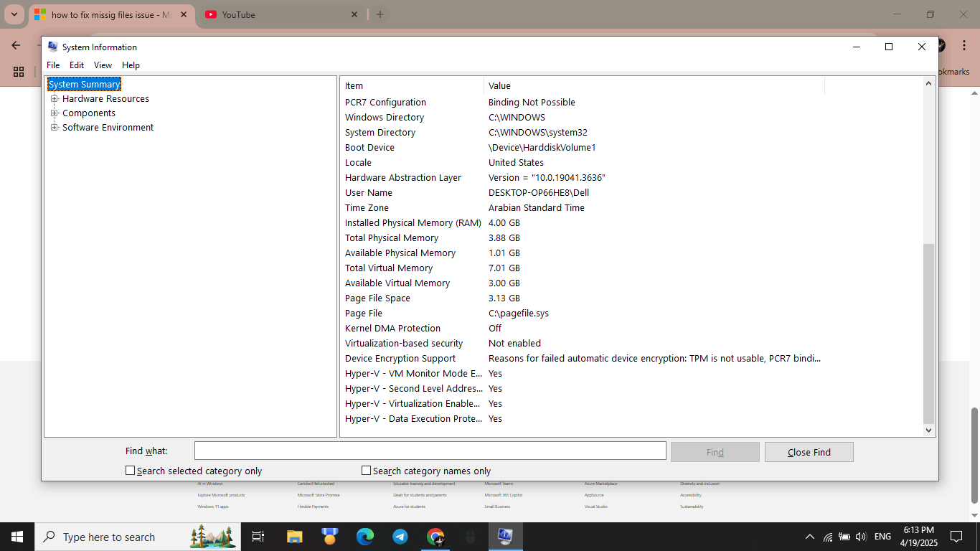Click the details pane scroll-up arrow
The image size is (980, 551).
(x=928, y=83)
